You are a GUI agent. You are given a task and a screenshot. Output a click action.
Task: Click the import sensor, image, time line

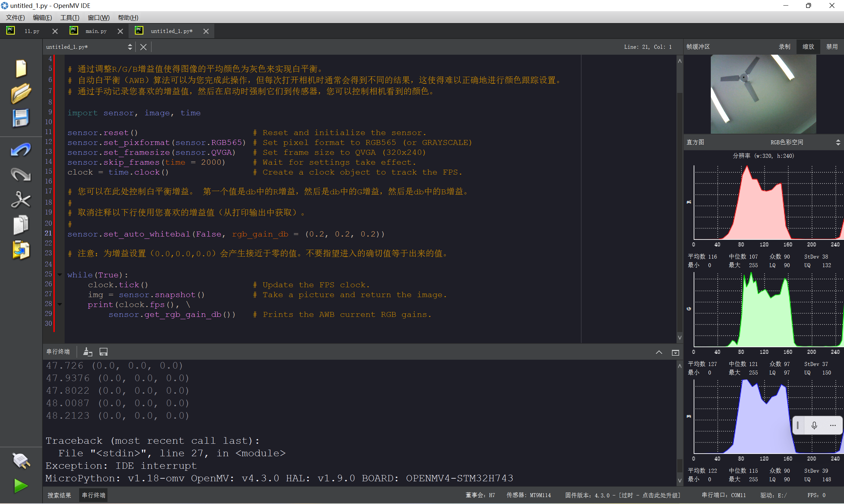pyautogui.click(x=134, y=113)
